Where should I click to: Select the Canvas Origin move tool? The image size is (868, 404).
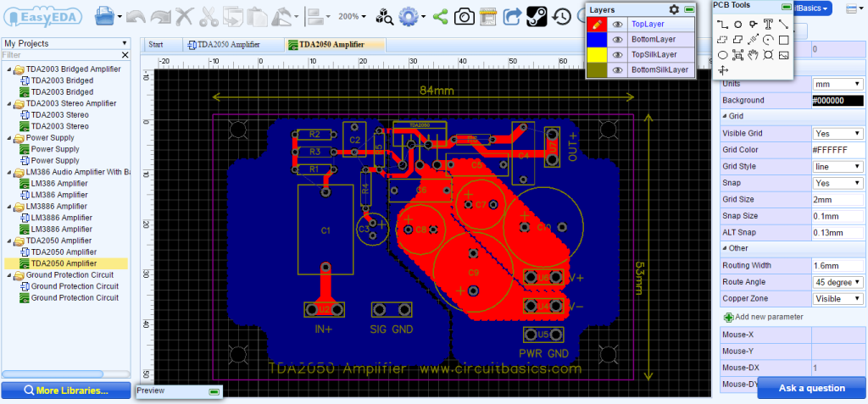click(x=722, y=70)
